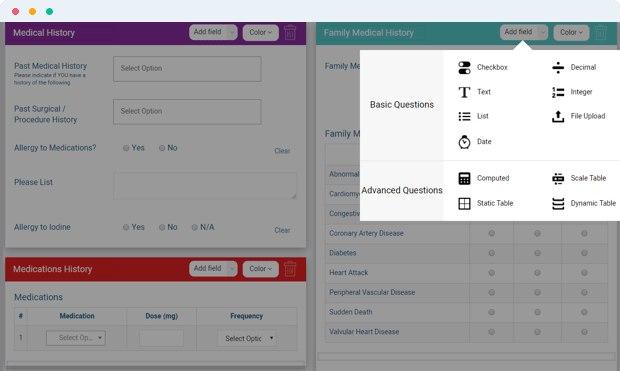The width and height of the screenshot is (620, 371).
Task: Click the yellow window minimize dot
Action: point(32,11)
